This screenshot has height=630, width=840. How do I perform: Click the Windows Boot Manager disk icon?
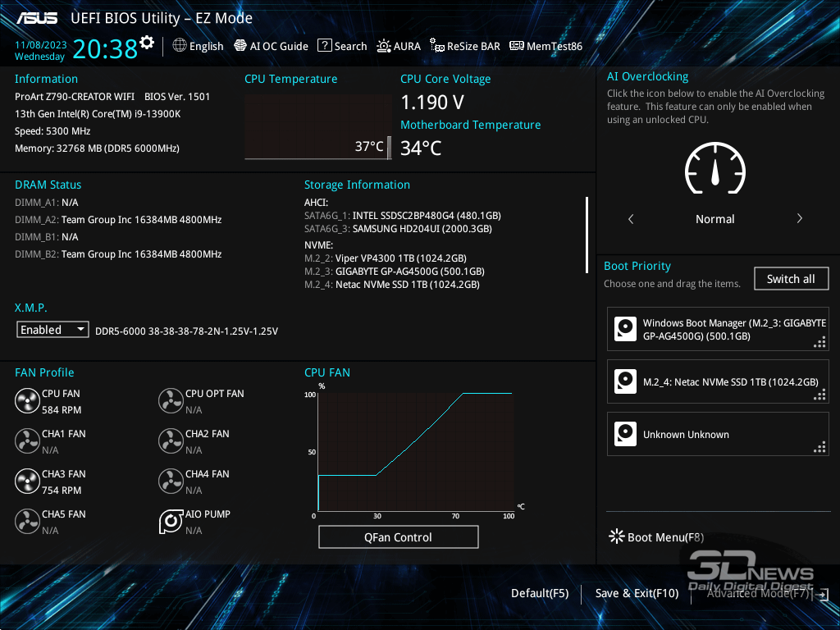point(625,329)
